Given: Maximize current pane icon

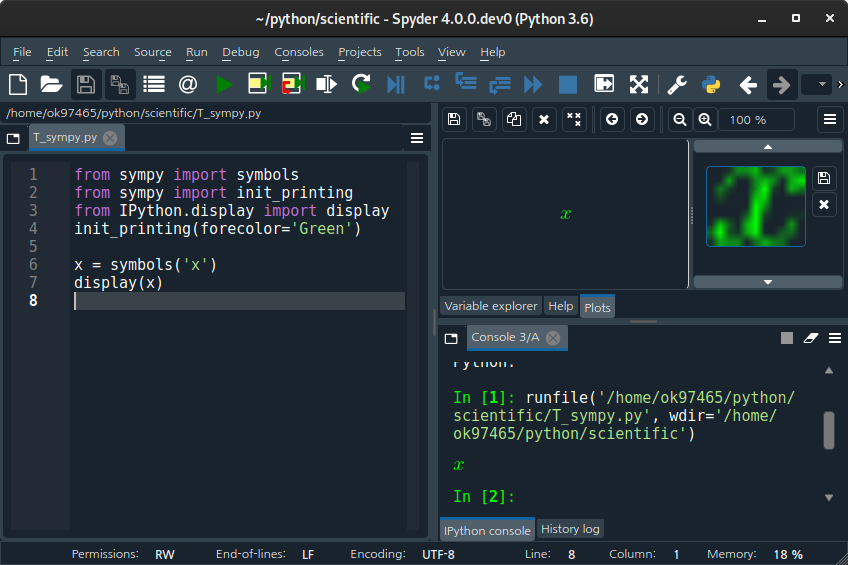Looking at the screenshot, I should pyautogui.click(x=604, y=84).
